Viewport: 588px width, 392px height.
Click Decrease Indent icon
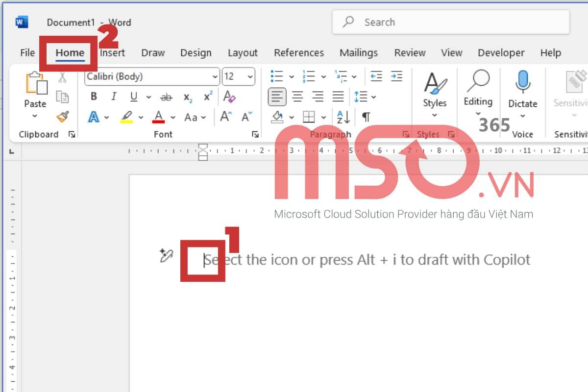tap(376, 76)
